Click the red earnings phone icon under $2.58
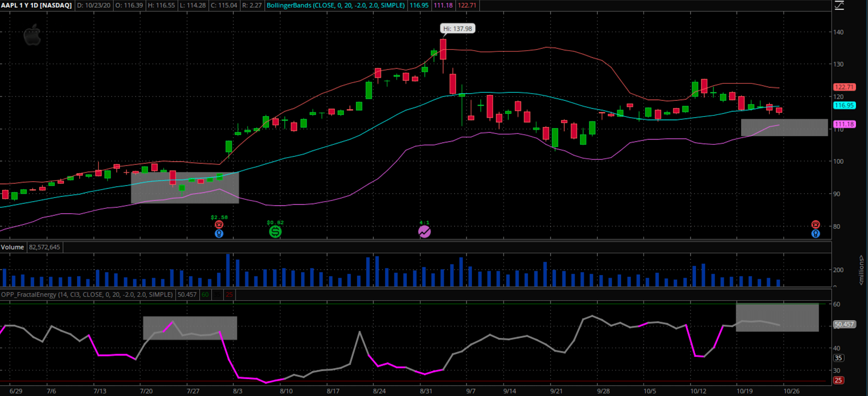 (219, 225)
